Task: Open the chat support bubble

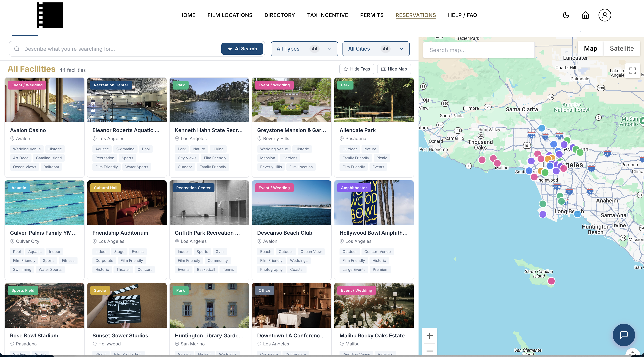Action: point(624,335)
